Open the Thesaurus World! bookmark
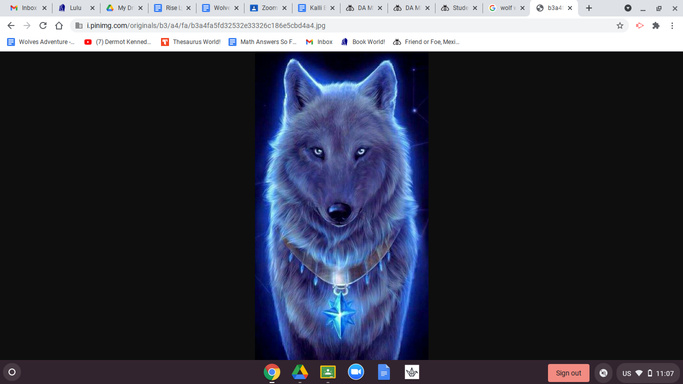Image resolution: width=683 pixels, height=384 pixels. point(191,42)
